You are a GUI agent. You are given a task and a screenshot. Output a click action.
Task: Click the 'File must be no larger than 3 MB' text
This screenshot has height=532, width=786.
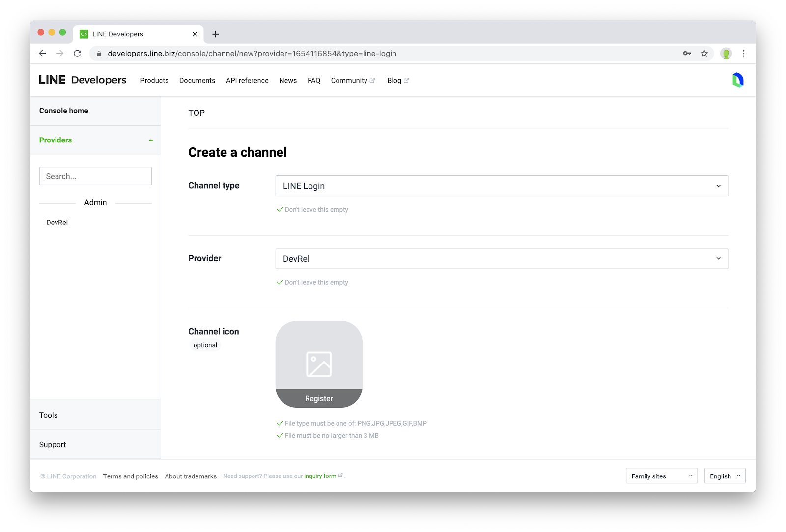(332, 436)
